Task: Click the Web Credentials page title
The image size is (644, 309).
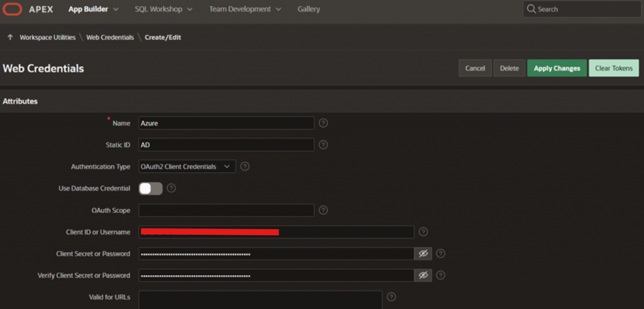Action: [43, 69]
